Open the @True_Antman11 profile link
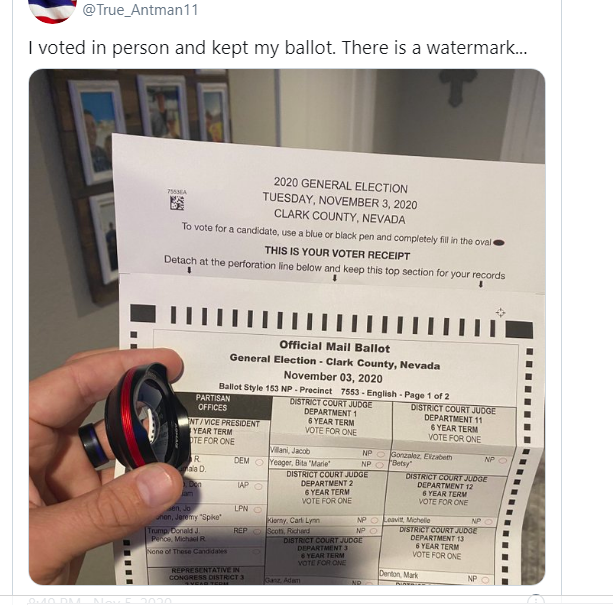The height and width of the screenshot is (605, 613). [138, 10]
